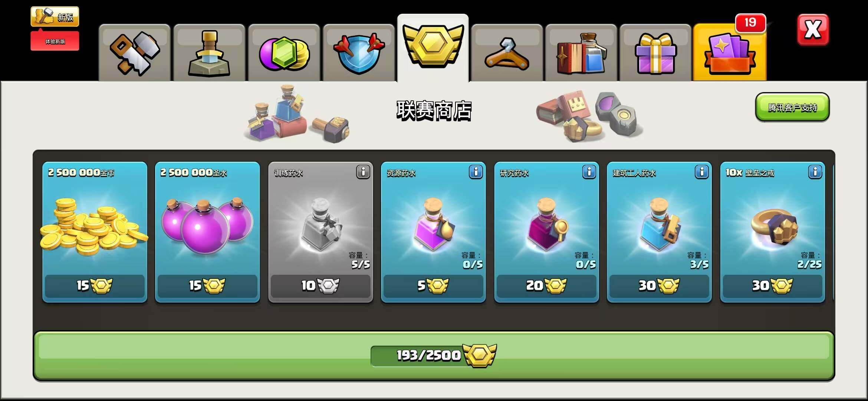
Task: Open the cards tab with 19 badge
Action: [x=730, y=52]
